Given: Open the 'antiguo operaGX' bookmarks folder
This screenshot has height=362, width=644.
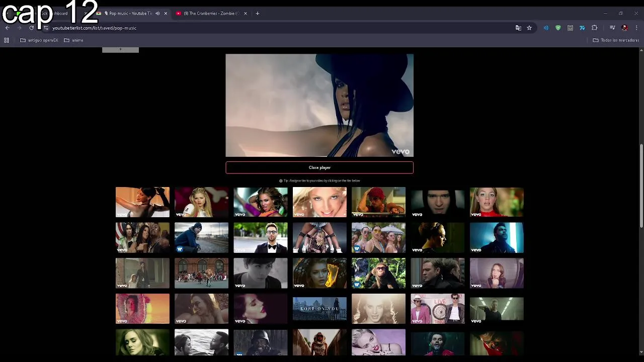Looking at the screenshot, I should click(39, 40).
